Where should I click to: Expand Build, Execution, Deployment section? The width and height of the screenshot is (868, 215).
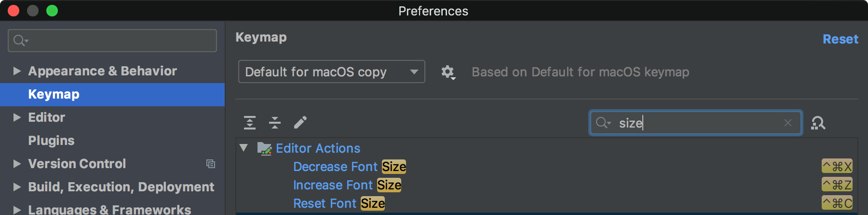(x=17, y=187)
